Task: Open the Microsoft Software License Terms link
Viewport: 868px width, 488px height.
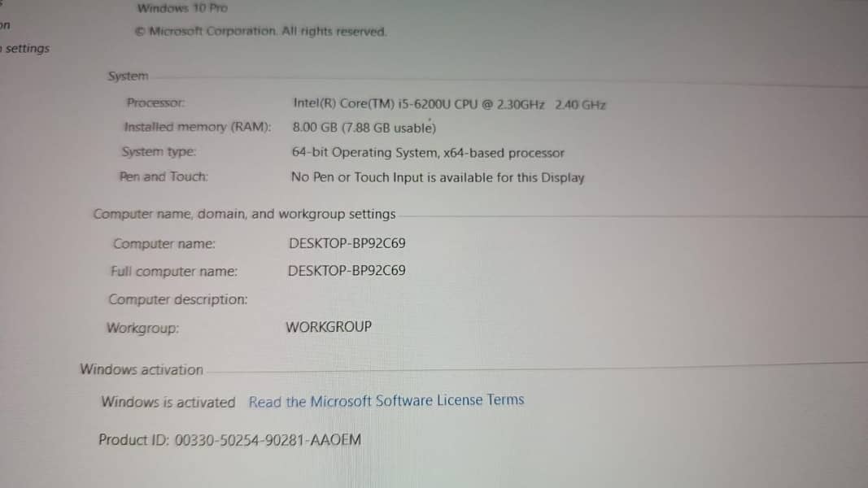Action: [x=386, y=401]
